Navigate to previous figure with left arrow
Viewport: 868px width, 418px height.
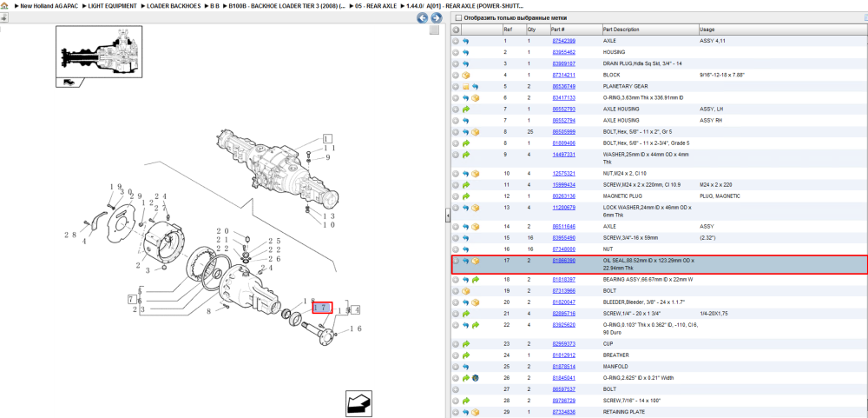coord(422,18)
